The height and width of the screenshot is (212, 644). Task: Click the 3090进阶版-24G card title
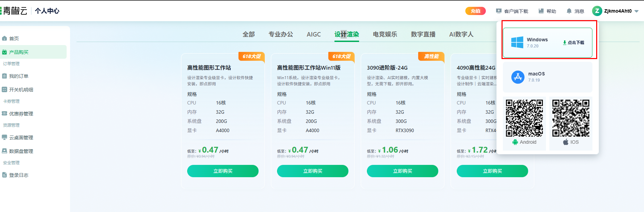point(387,68)
